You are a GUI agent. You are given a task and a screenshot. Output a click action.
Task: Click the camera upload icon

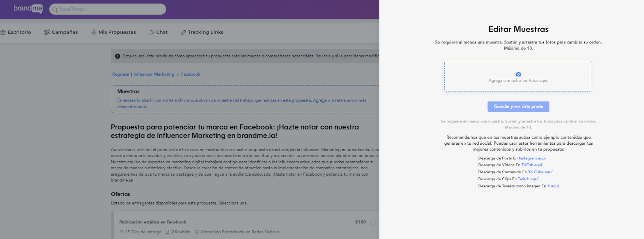point(518,74)
